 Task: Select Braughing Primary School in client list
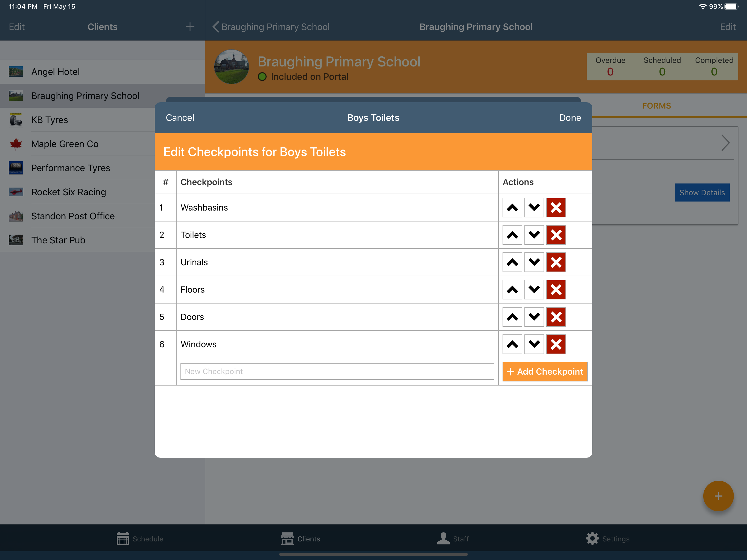point(102,96)
